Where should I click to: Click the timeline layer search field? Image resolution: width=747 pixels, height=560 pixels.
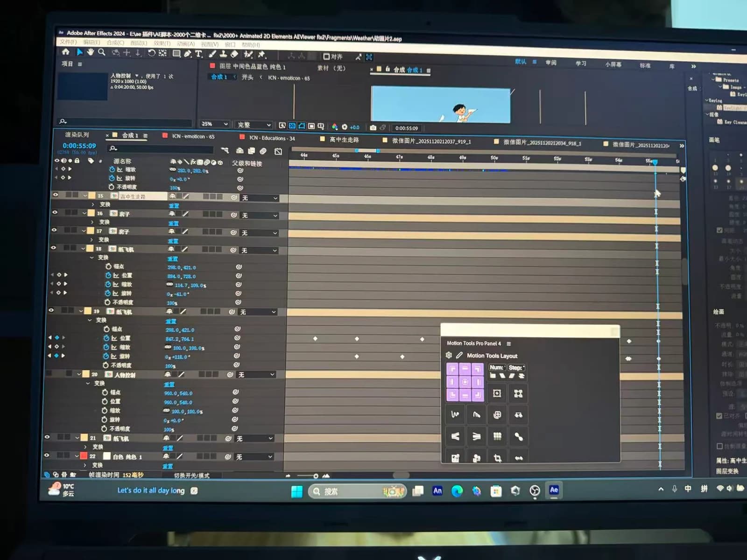(x=161, y=149)
